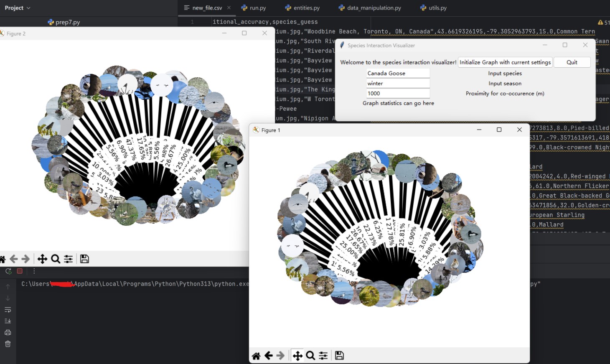Click Quit in Species Interaction Visualizer
Image resolution: width=610 pixels, height=364 pixels.
(x=572, y=62)
